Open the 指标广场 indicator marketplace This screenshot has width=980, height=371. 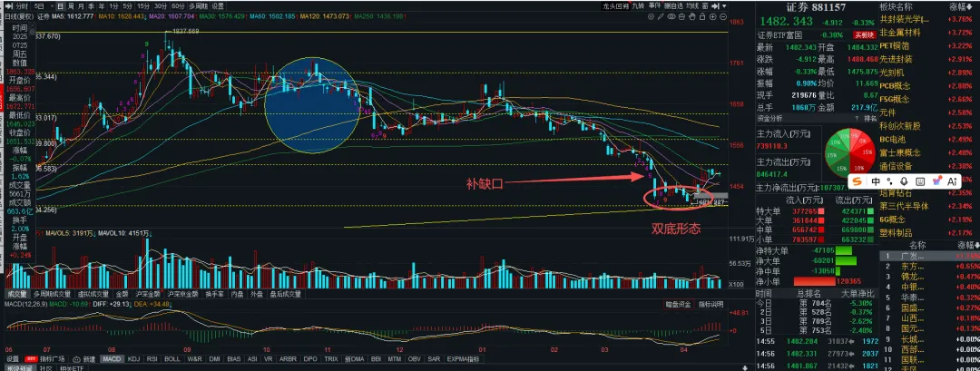pos(53,359)
